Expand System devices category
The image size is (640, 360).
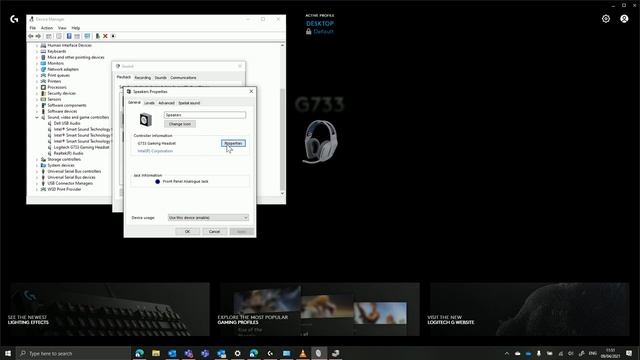pos(37,165)
